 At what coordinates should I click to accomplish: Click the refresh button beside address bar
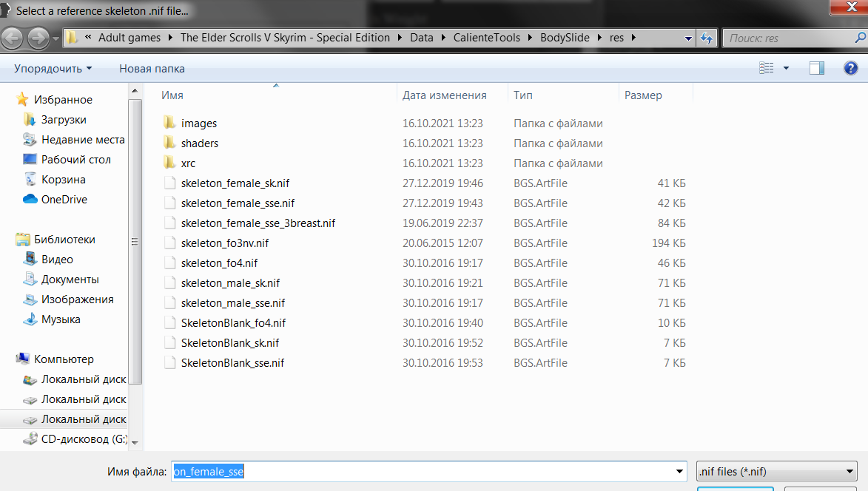pos(706,38)
